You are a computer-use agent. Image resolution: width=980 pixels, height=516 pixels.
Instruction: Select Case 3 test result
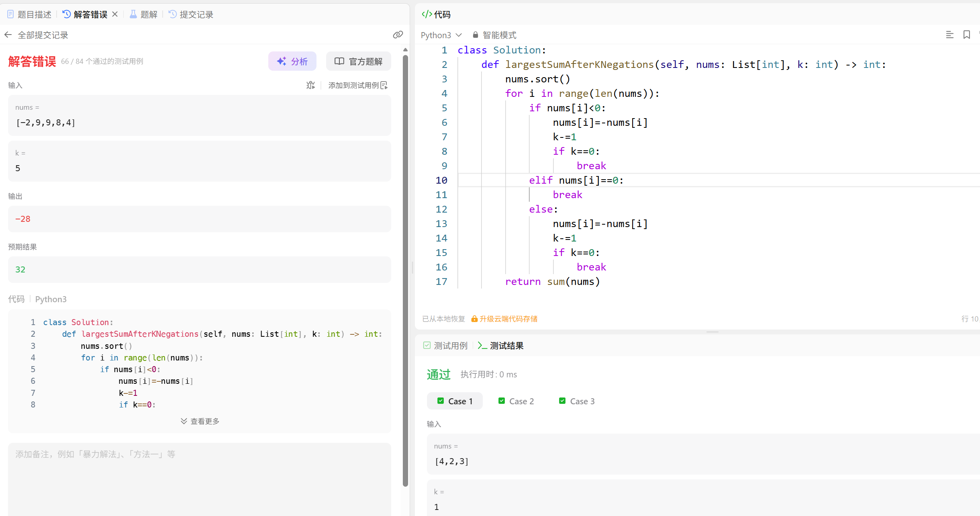pyautogui.click(x=577, y=401)
